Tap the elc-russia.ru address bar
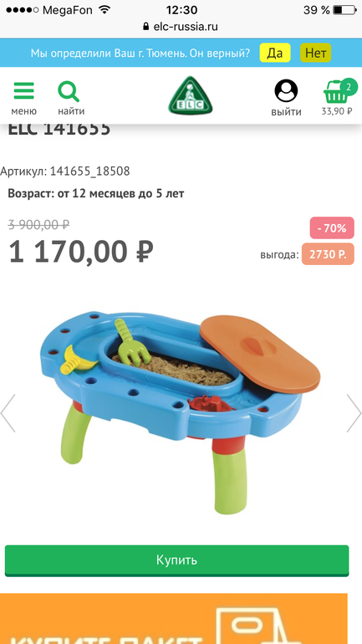This screenshot has height=644, width=362. point(181,27)
